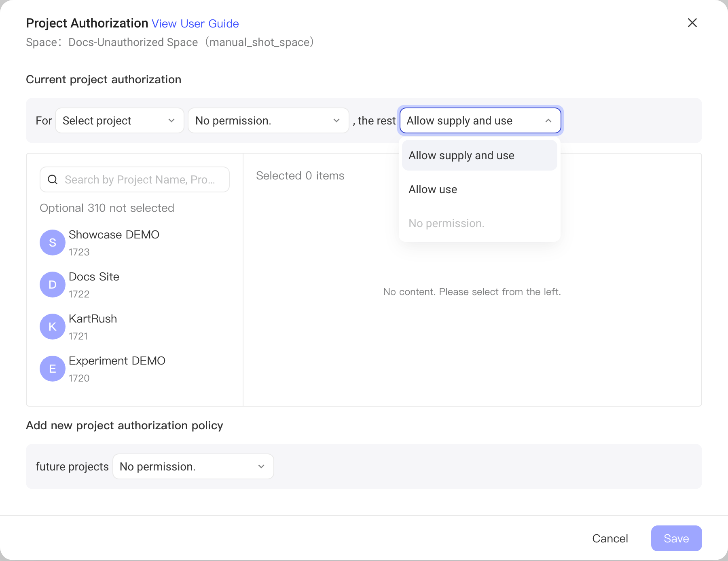The image size is (728, 561).
Task: Focus the project name search field
Action: click(x=135, y=179)
